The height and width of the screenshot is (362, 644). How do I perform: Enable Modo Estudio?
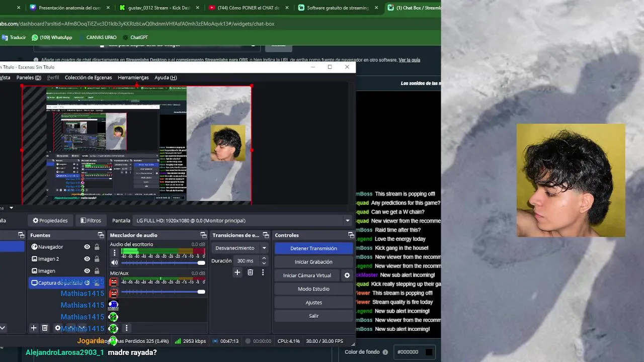point(313,289)
